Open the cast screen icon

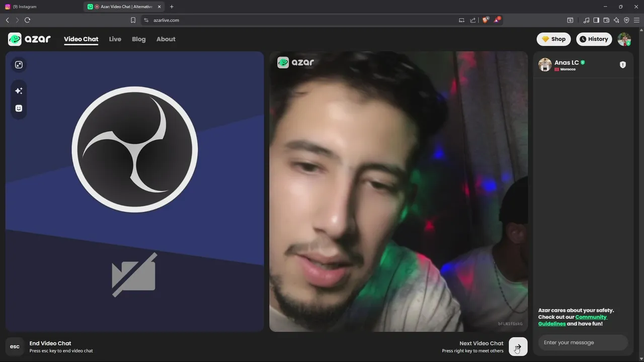coord(461,20)
